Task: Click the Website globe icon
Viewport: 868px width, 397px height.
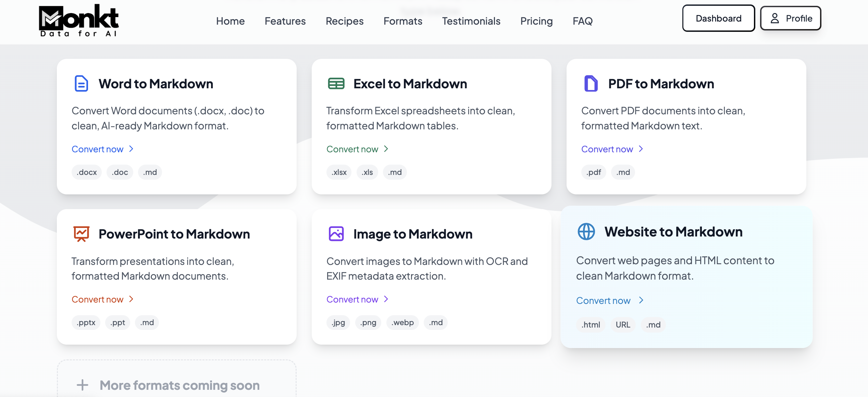Action: coord(586,232)
